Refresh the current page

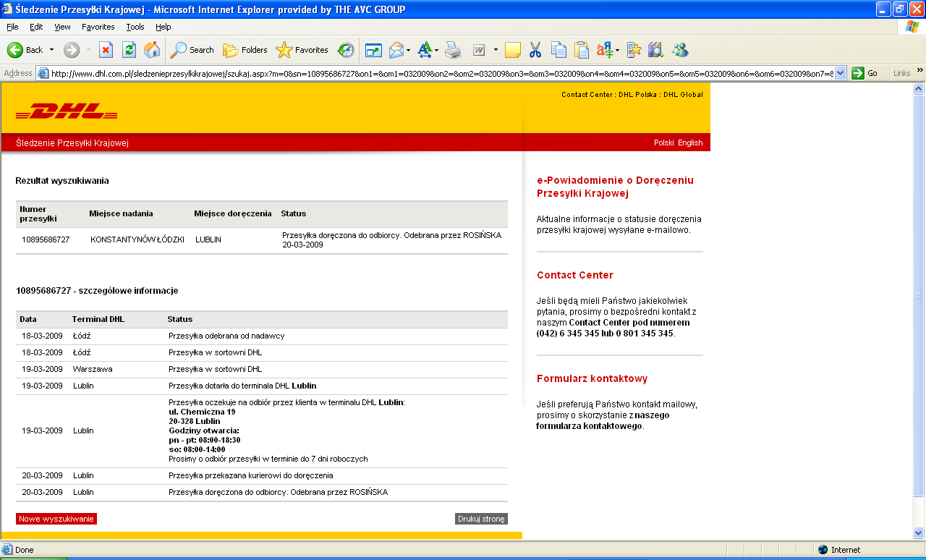[x=129, y=50]
